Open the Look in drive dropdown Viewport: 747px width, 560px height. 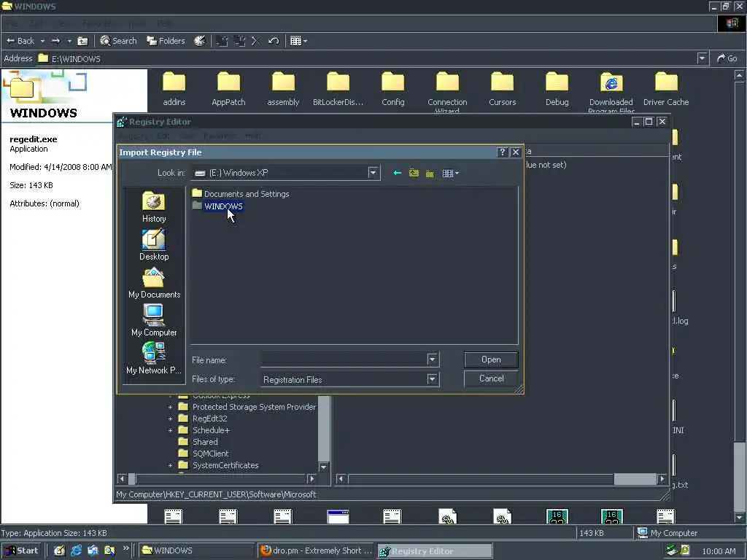tap(373, 172)
